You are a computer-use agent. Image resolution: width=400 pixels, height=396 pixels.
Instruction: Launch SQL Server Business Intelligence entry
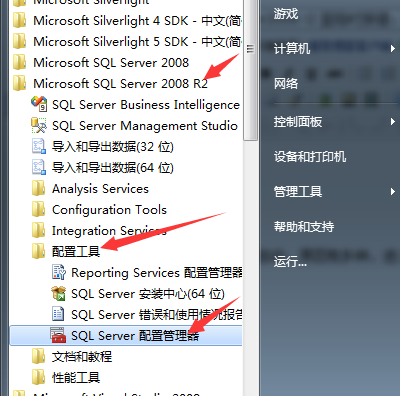point(146,104)
